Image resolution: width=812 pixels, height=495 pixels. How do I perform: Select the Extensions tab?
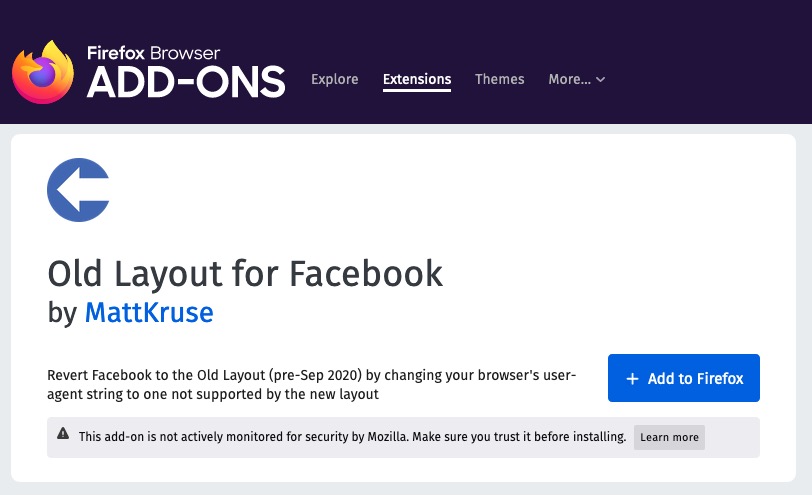coord(417,79)
